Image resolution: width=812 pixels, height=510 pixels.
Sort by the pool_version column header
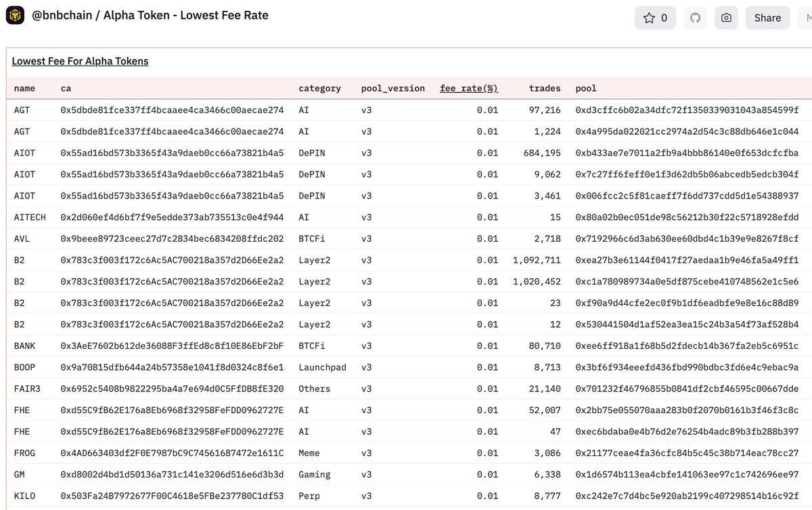pos(393,88)
